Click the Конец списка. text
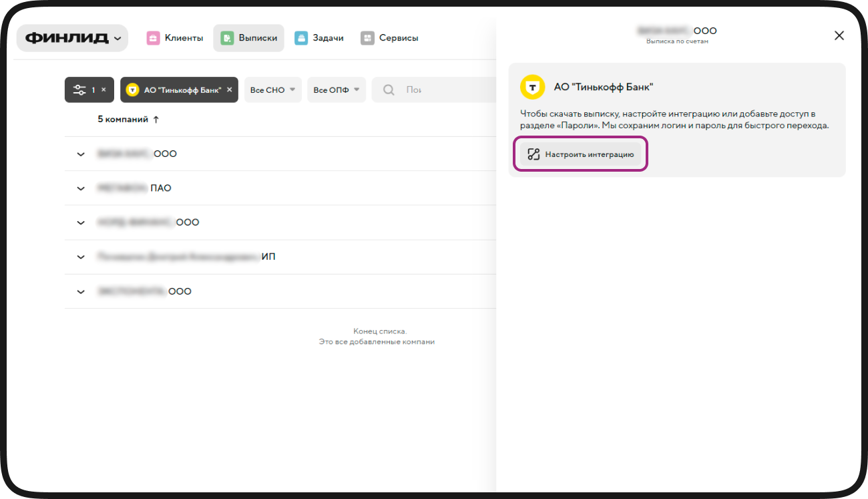The image size is (868, 499). click(380, 331)
